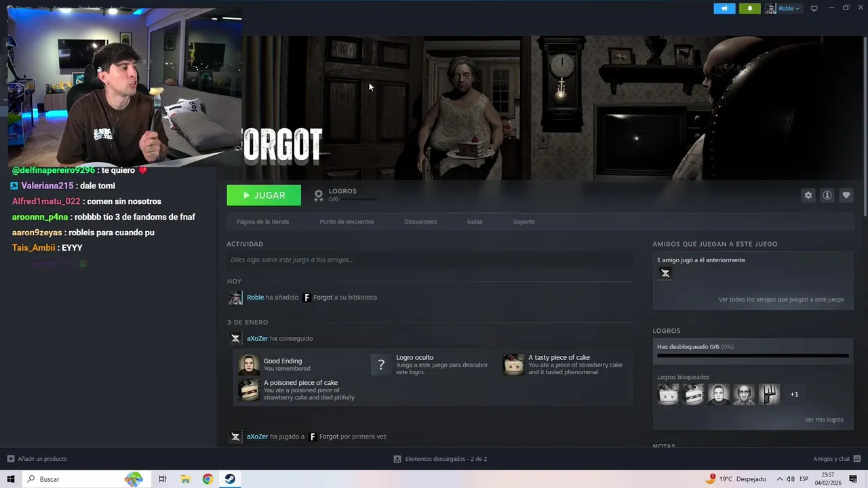This screenshot has width=868, height=488.
Task: Click 'LOGROS' heading in right sidebar
Action: (667, 331)
